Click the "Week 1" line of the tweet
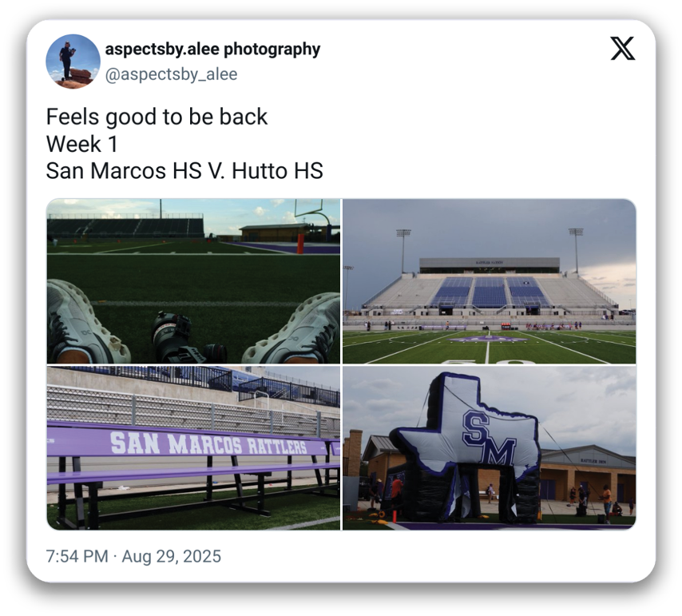Viewport: 682px width, 616px height. point(83,144)
